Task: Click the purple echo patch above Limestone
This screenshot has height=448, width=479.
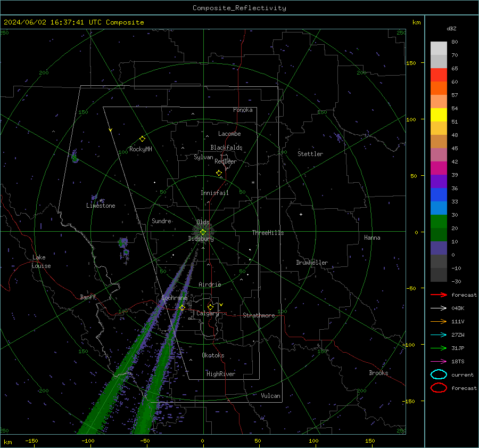Action: pos(94,197)
